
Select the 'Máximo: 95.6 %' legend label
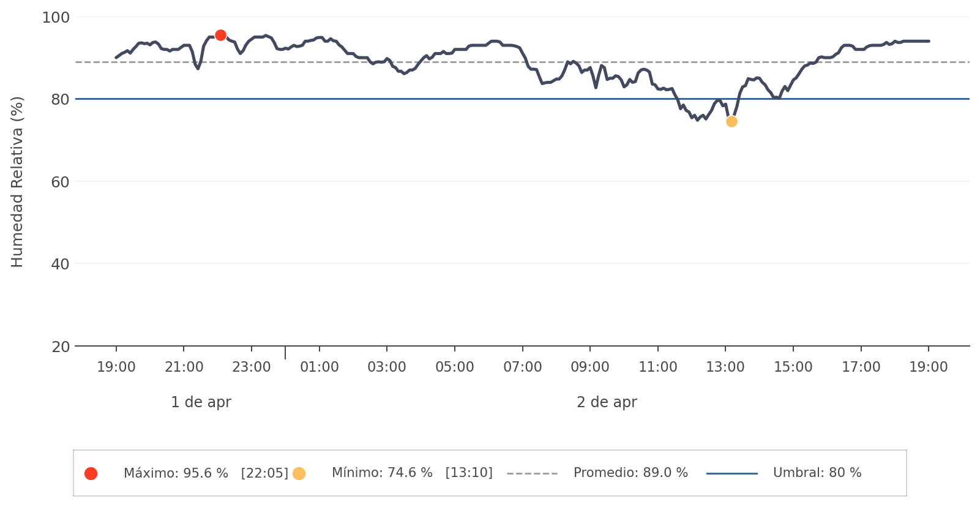[x=176, y=473]
